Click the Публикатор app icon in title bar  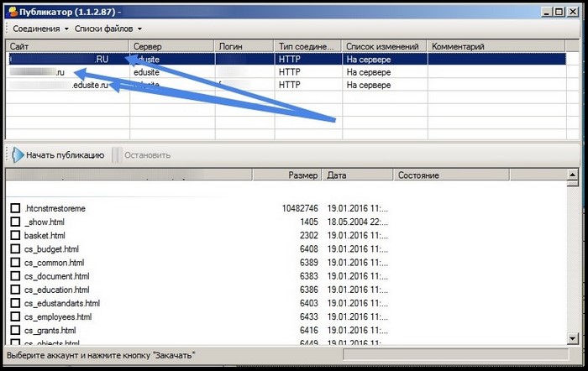pos(12,12)
